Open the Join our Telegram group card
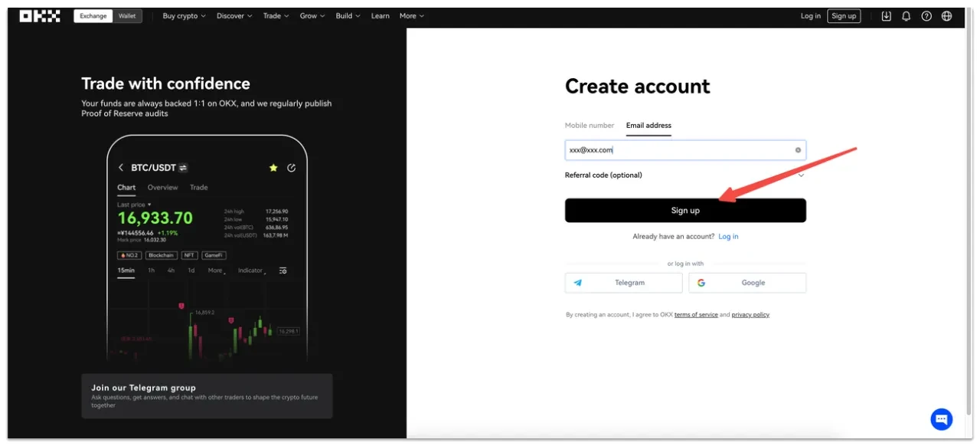The height and width of the screenshot is (446, 980). tap(207, 395)
